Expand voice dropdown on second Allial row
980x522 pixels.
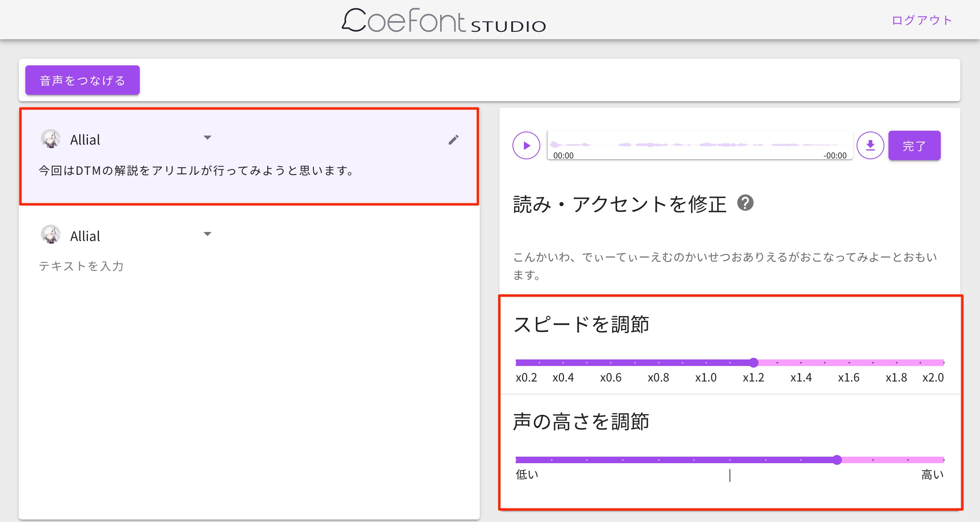click(207, 234)
